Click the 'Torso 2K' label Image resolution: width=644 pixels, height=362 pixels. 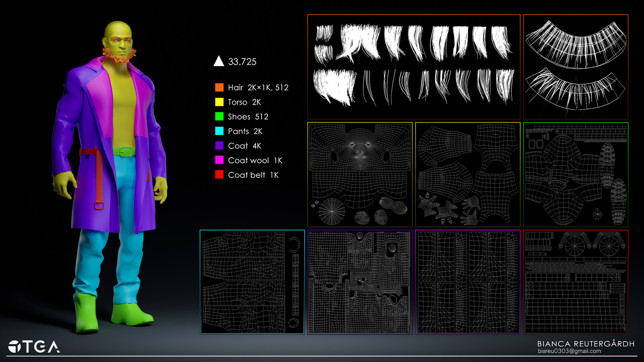pos(244,102)
